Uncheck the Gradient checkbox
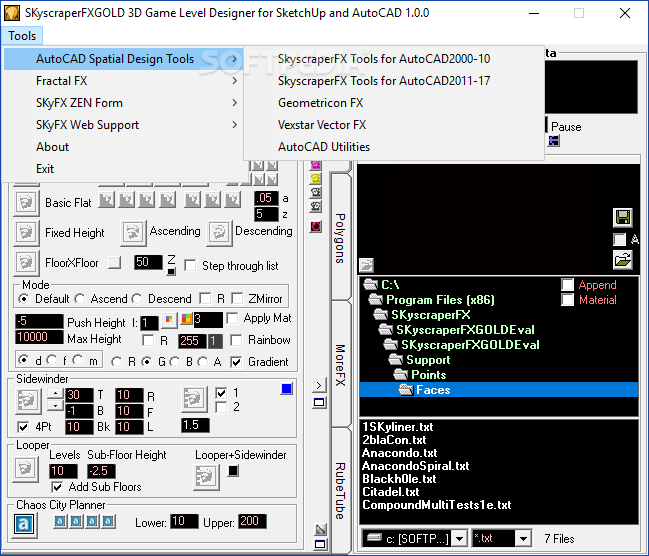 236,362
